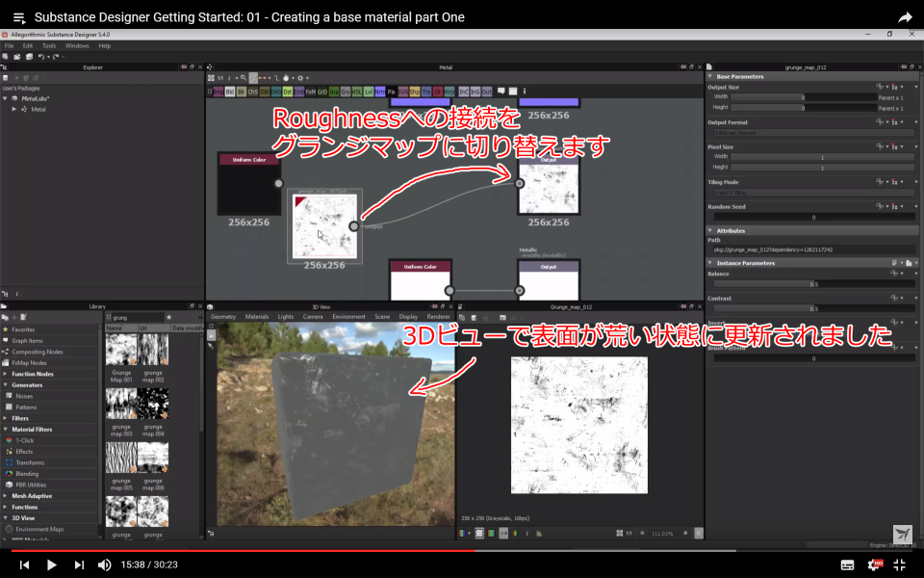
Task: Play the video
Action: [51, 565]
